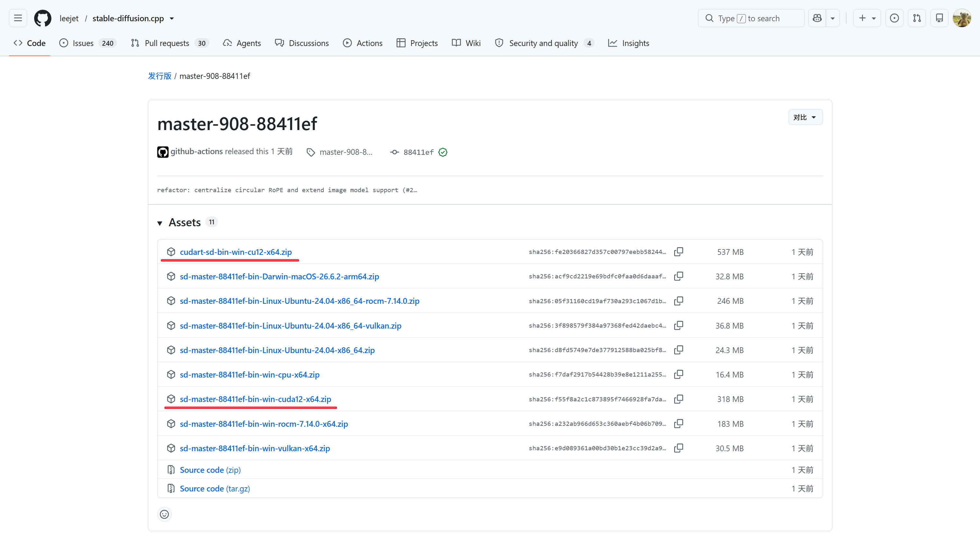Switch to the Code tab
Image resolution: width=980 pixels, height=542 pixels.
30,43
